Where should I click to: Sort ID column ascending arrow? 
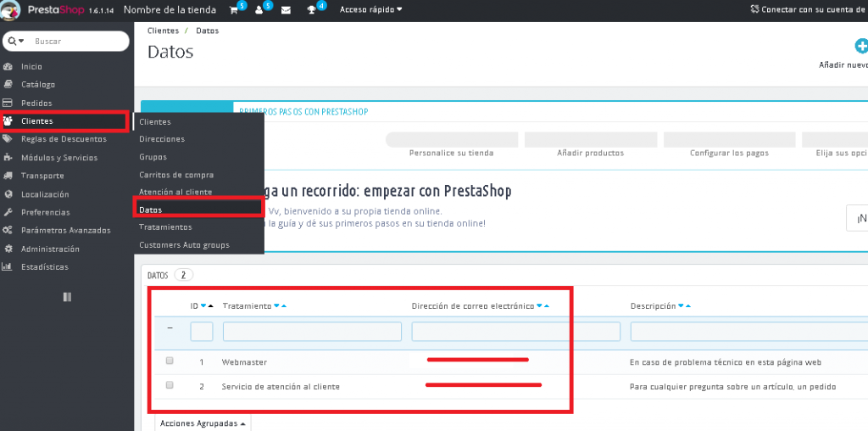[210, 305]
